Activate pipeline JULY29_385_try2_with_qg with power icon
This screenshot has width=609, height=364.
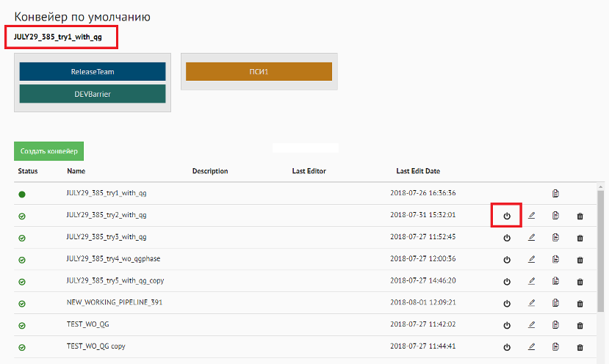click(x=506, y=216)
